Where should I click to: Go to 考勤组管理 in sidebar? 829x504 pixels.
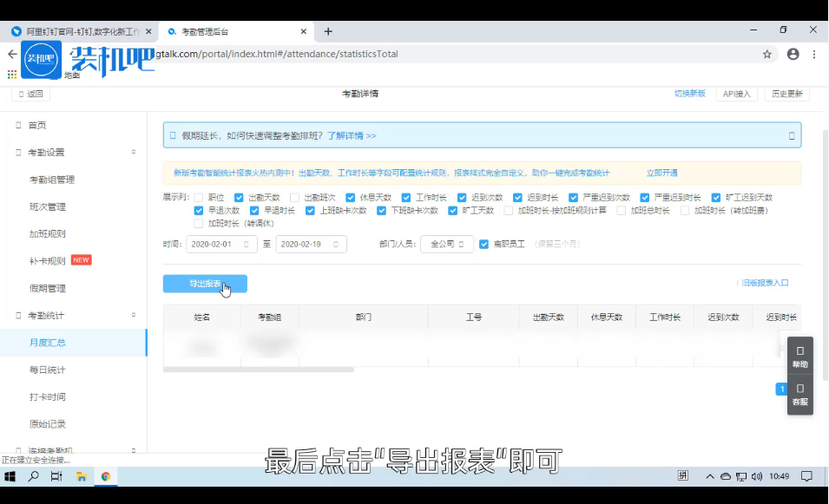tap(52, 180)
